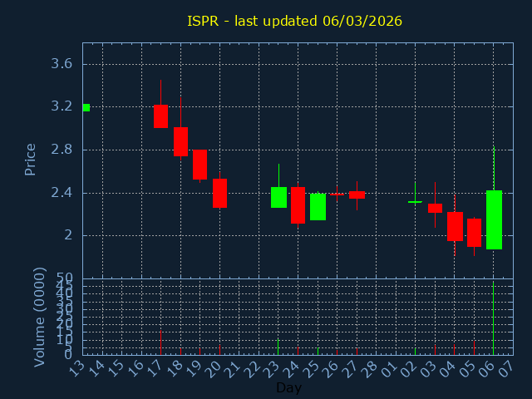
Task: Select the Price y-axis title
Action: [31, 159]
